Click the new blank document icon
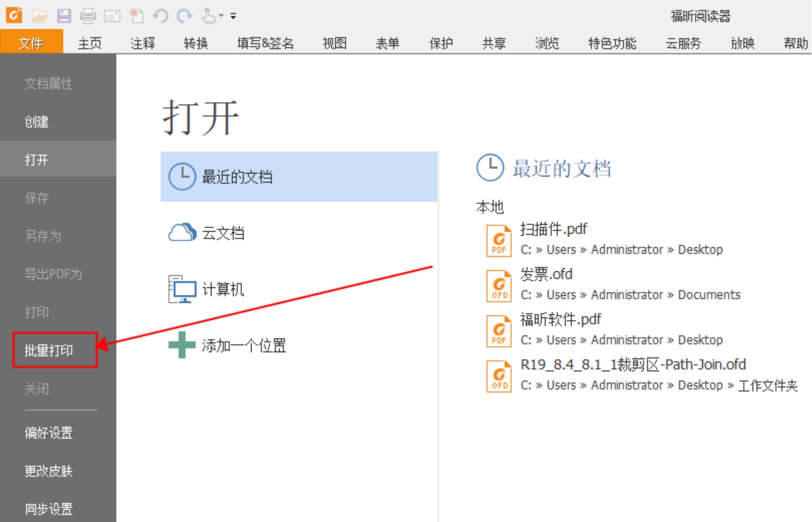 point(136,16)
